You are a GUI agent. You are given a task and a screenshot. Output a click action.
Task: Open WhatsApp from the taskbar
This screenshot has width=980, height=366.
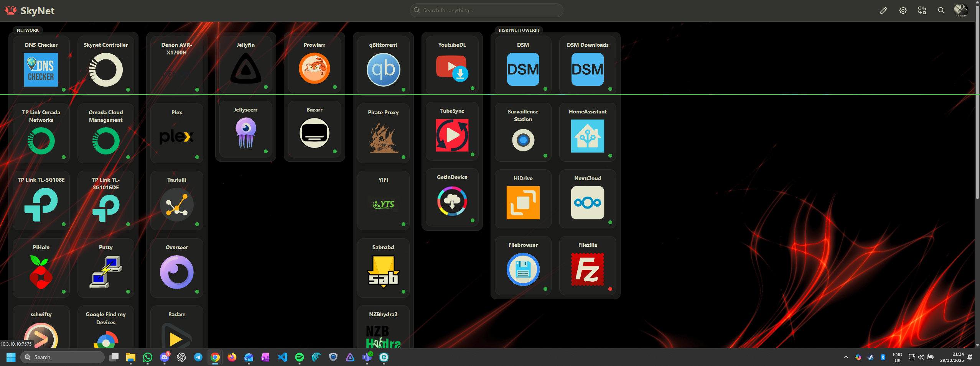[148, 357]
